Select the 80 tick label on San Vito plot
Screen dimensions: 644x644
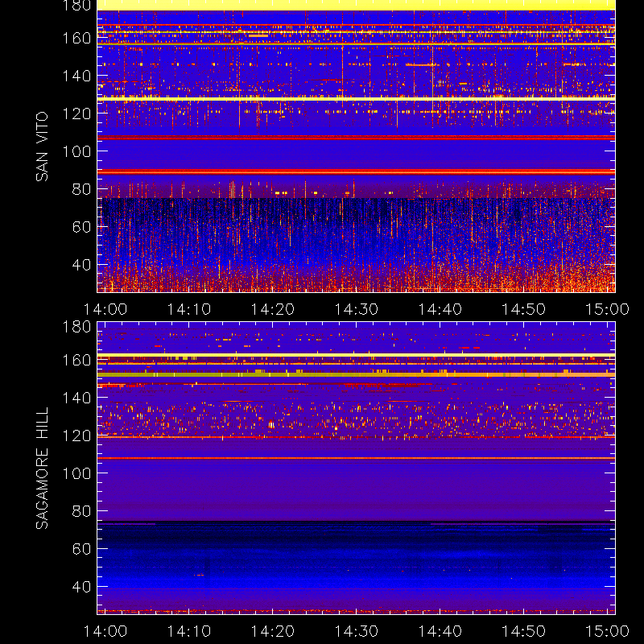coord(81,189)
